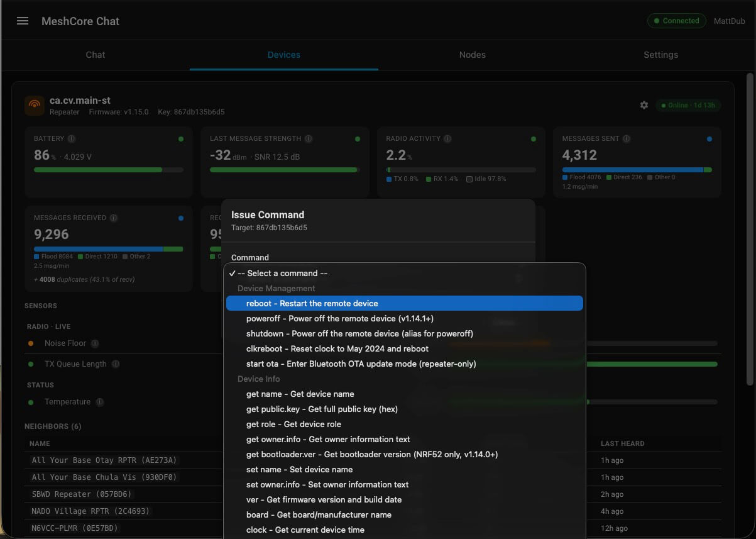Screen dimensions: 756x539
Task: Select get owner.info option
Action: [x=405, y=439]
